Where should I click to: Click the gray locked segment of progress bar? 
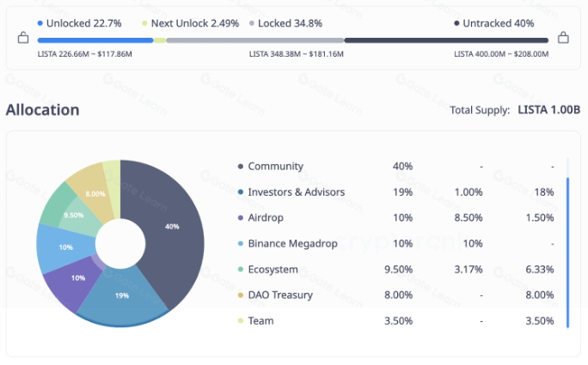[x=255, y=40]
